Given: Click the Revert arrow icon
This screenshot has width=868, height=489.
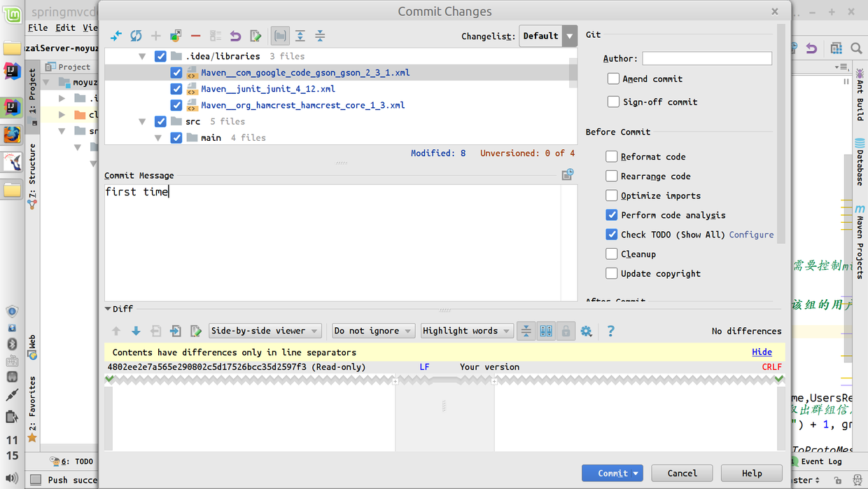Looking at the screenshot, I should (x=235, y=36).
